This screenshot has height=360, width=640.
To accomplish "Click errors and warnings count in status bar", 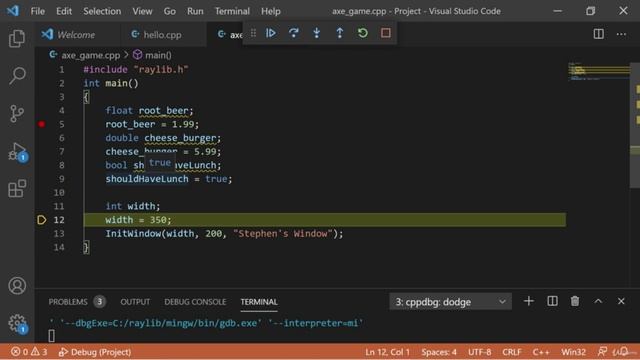I will coord(29,351).
